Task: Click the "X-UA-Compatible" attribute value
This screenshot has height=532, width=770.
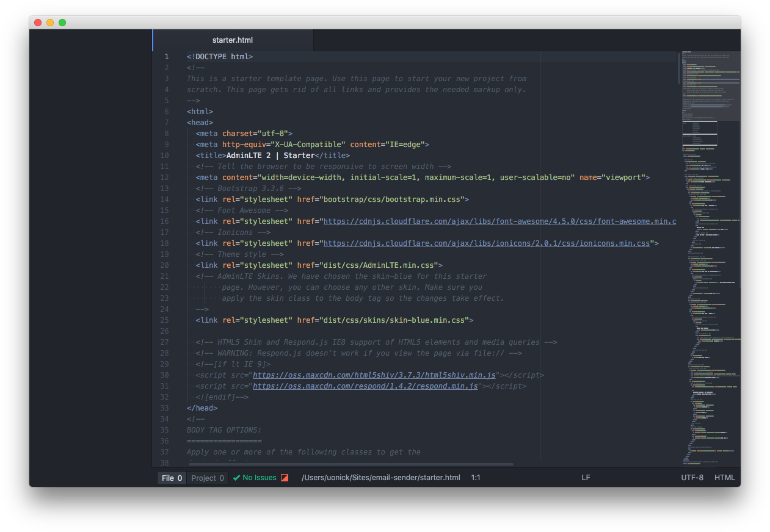Action: click(x=308, y=145)
